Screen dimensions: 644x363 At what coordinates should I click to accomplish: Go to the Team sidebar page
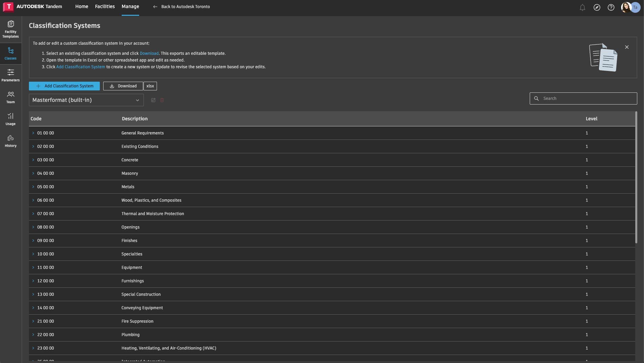pyautogui.click(x=10, y=97)
